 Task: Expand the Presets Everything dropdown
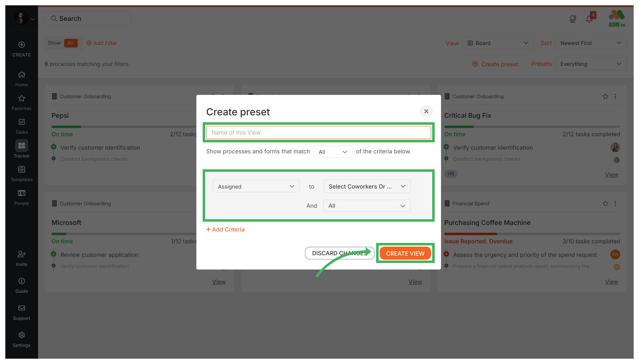[x=591, y=64]
